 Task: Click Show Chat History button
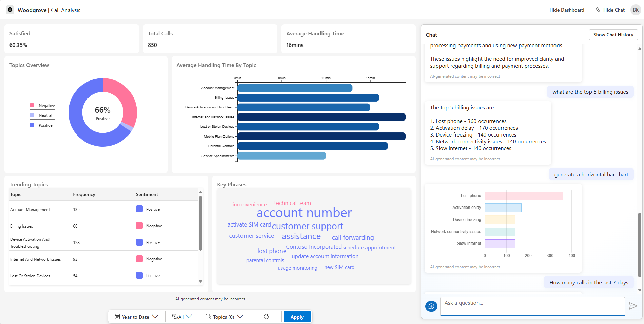tap(613, 35)
